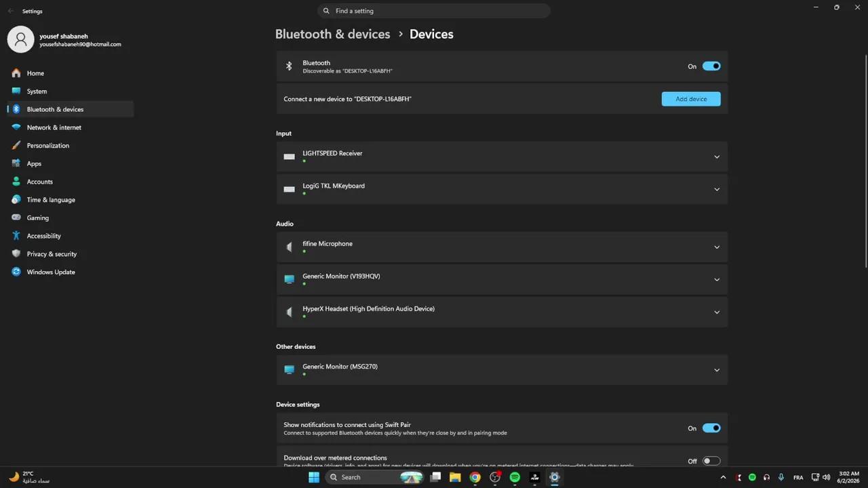Image resolution: width=868 pixels, height=488 pixels.
Task: Click the Other devices section heading
Action: (x=296, y=347)
